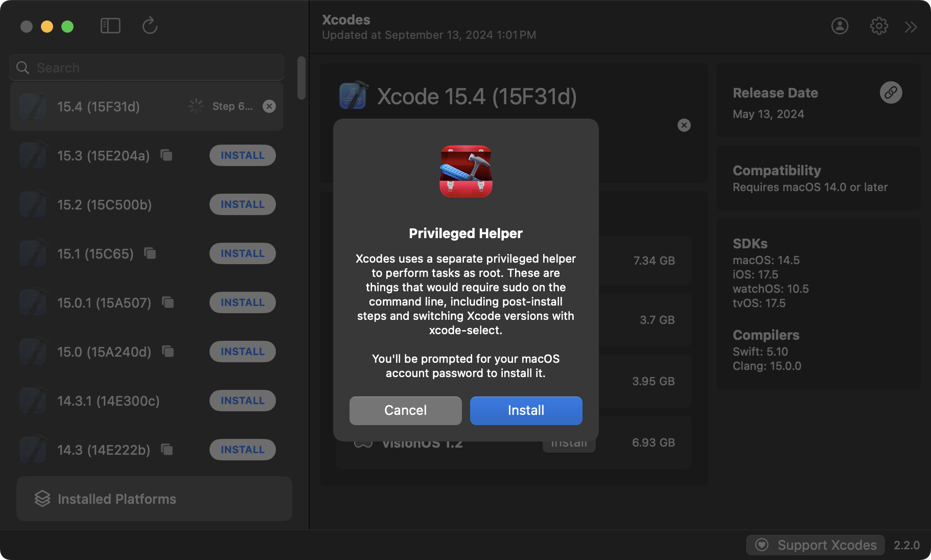This screenshot has width=931, height=560.
Task: Click the copy icon beside 15.1 (15C65)
Action: (x=150, y=253)
